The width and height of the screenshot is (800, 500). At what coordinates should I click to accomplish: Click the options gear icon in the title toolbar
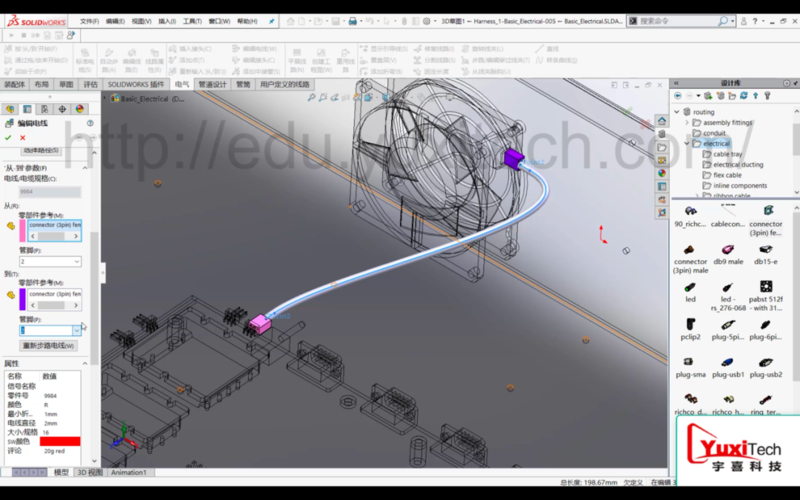coord(427,21)
